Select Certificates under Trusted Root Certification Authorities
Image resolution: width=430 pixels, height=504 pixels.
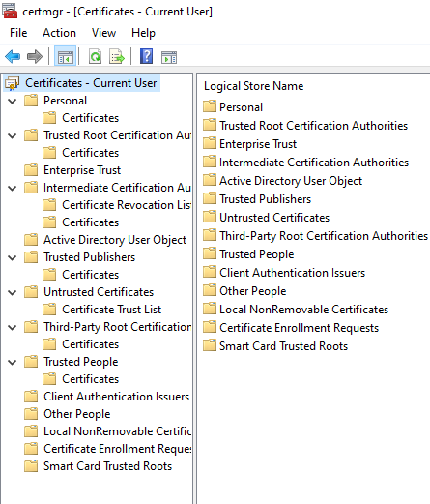click(90, 153)
